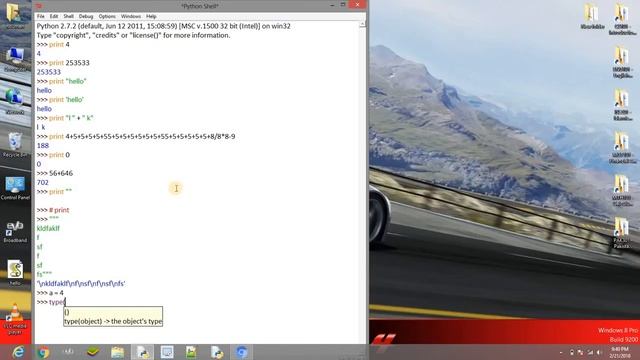Open the screen recorder taskbar icon

coord(167,352)
